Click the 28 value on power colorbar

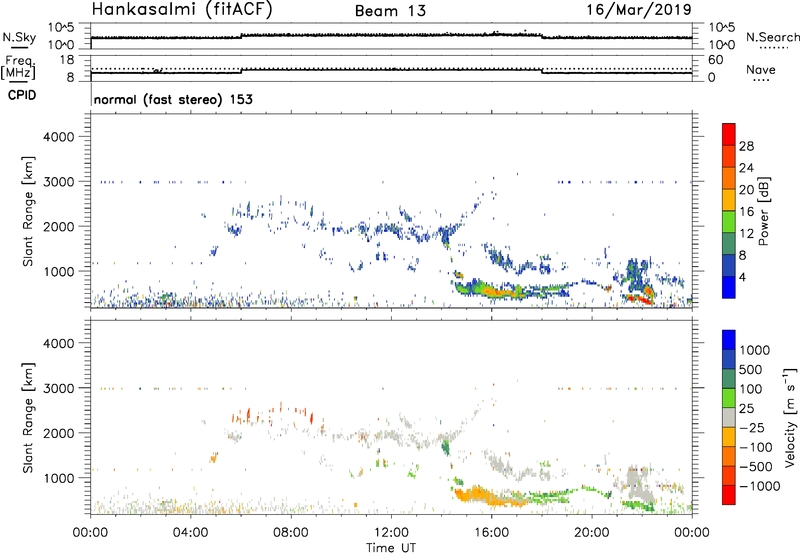pyautogui.click(x=746, y=146)
